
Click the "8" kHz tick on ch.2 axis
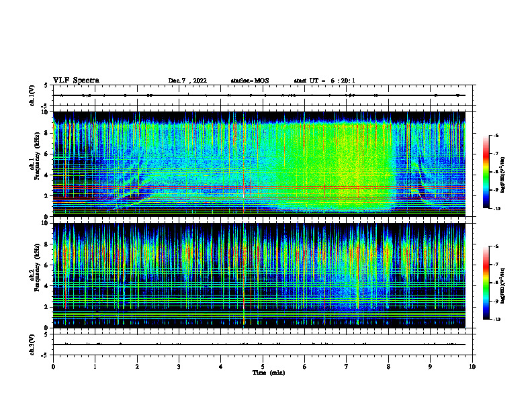point(47,244)
